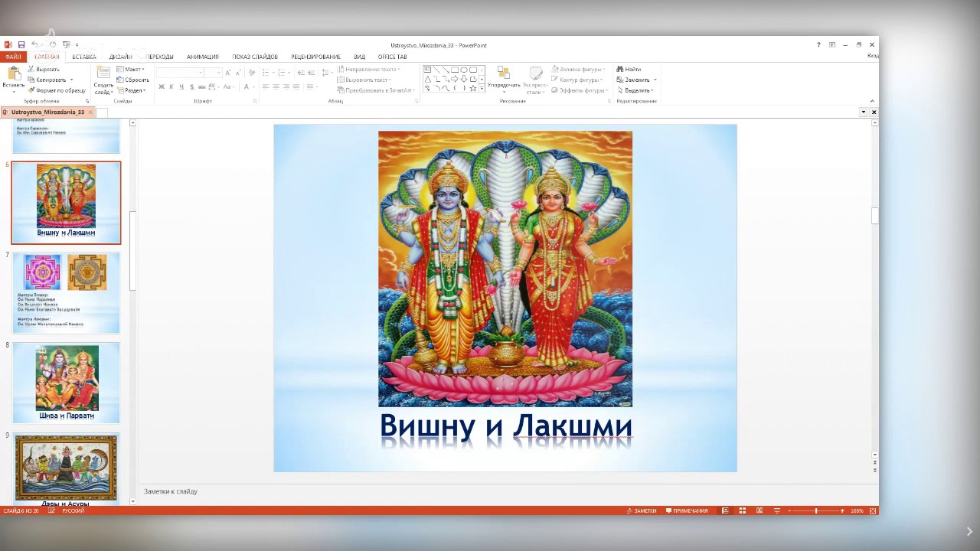Click the Вишну и Лакшми slide title
The width and height of the screenshot is (980, 551).
click(506, 425)
